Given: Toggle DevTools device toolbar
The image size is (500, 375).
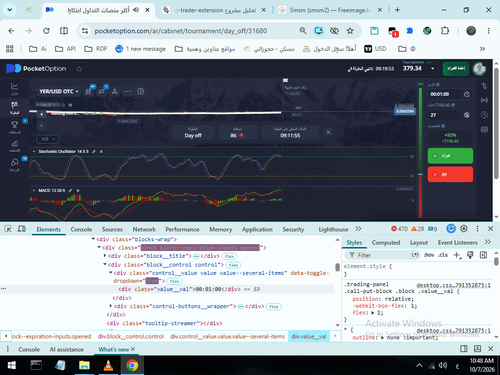Looking at the screenshot, I should coord(22,229).
